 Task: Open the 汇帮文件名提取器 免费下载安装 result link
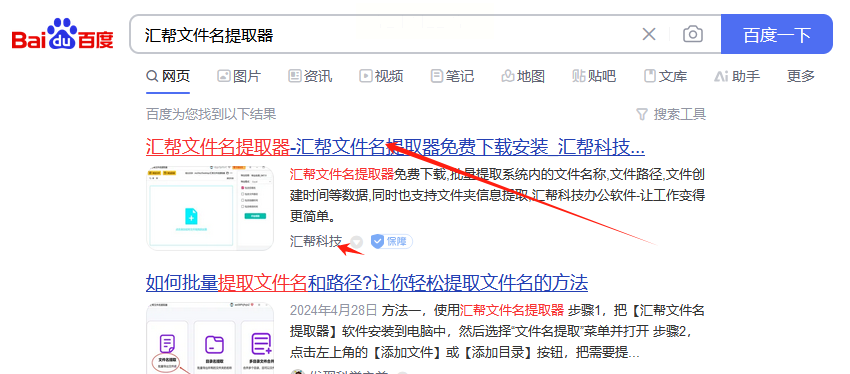click(395, 147)
